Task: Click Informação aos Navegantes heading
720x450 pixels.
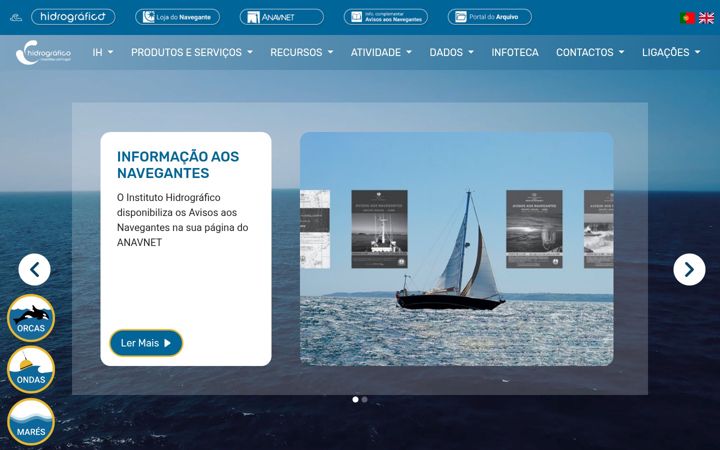Action: (x=178, y=164)
